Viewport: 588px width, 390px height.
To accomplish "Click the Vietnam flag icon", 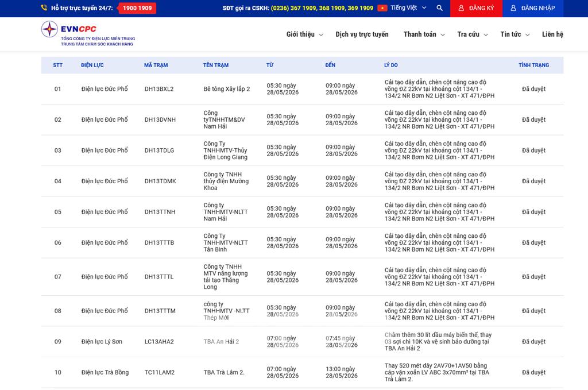I will 382,8.
